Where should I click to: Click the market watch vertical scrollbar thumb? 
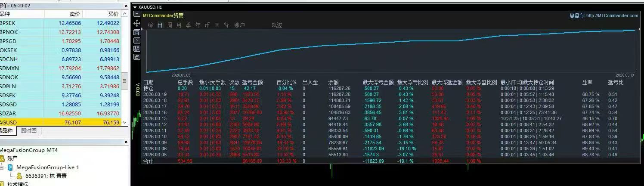coord(125,81)
